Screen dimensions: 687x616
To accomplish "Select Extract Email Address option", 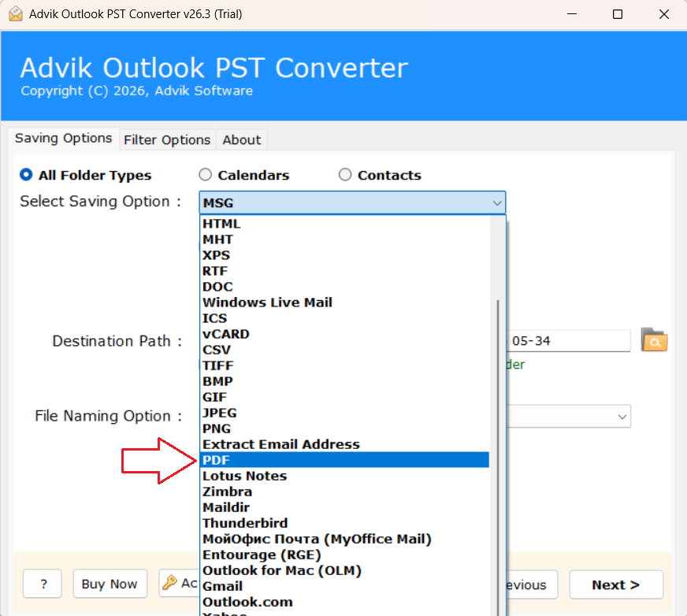I will (344, 445).
